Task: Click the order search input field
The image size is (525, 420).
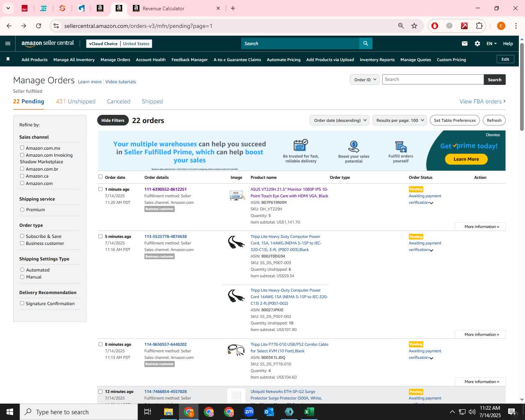Action: [x=433, y=80]
